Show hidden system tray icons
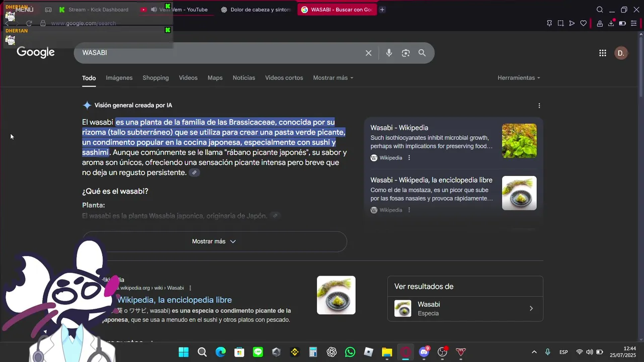The image size is (644, 362). (534, 352)
